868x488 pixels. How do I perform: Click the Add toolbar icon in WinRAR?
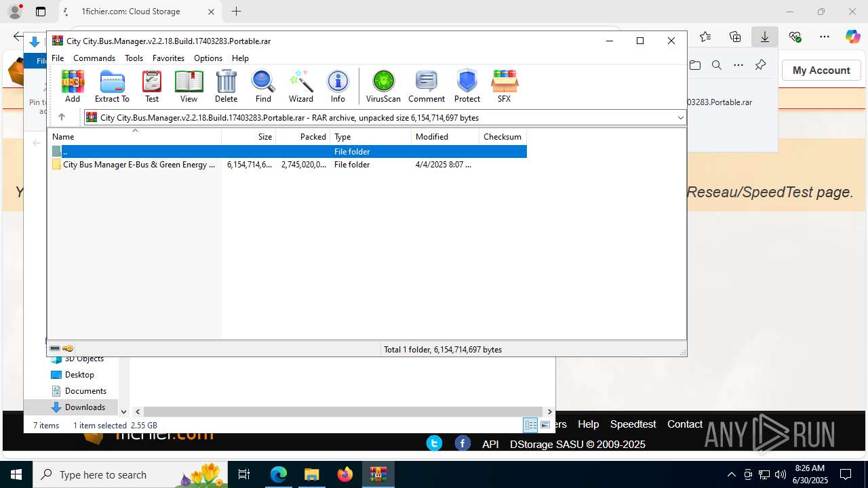tap(73, 86)
